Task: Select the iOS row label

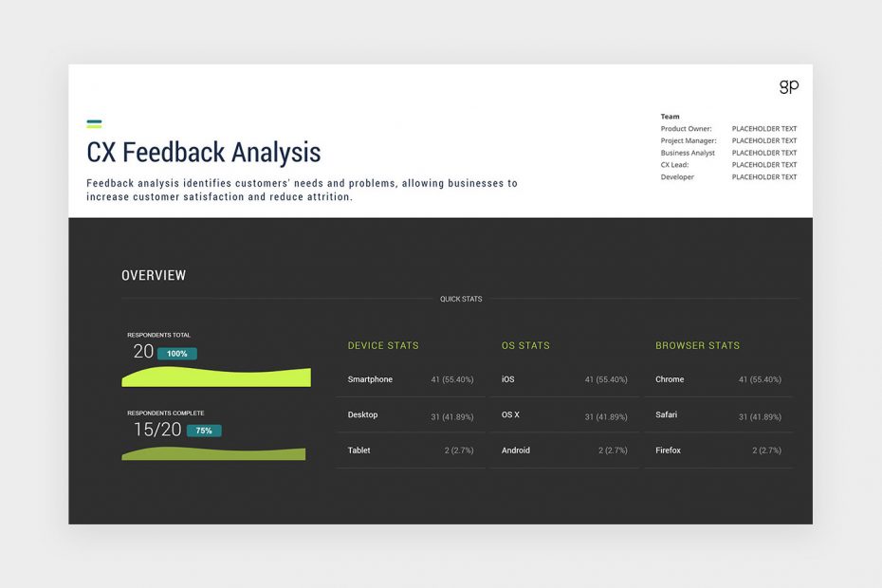Action: coord(508,379)
